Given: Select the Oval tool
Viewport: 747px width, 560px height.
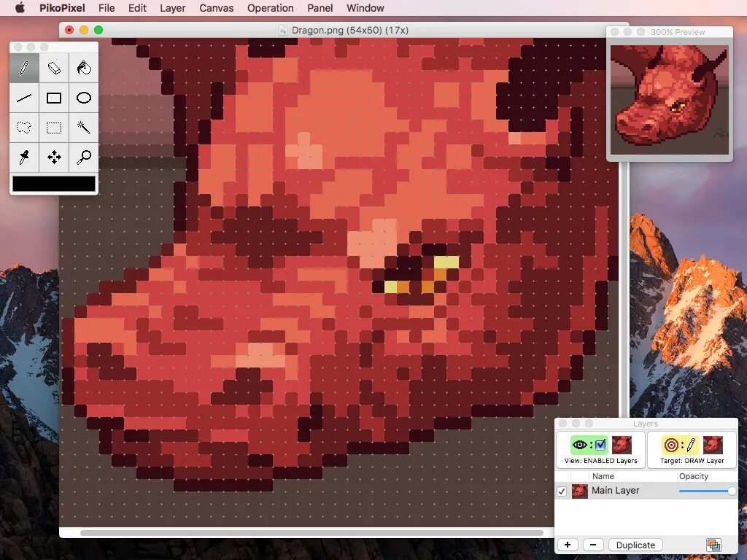Looking at the screenshot, I should (83, 98).
